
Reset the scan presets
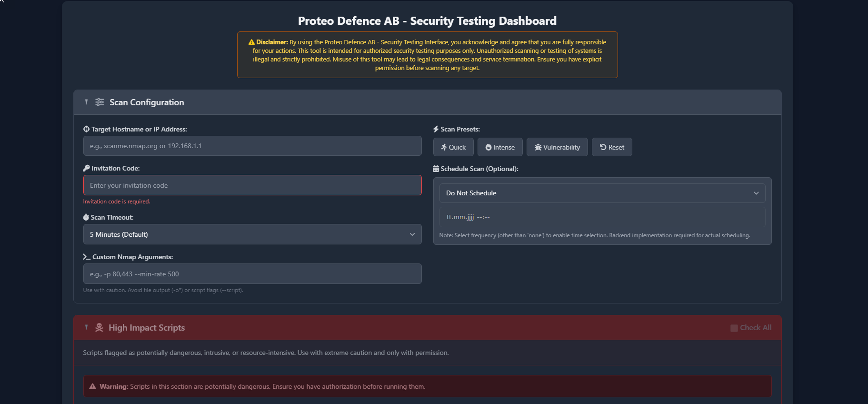(x=612, y=147)
